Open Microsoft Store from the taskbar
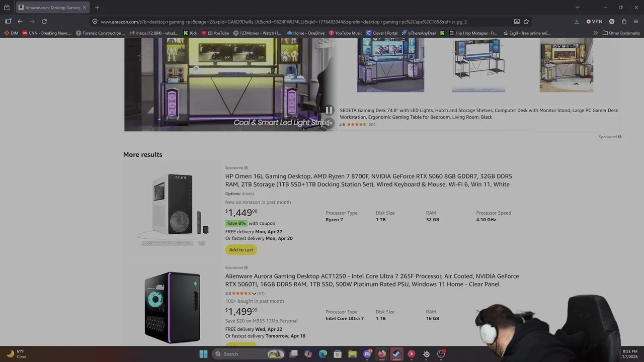Viewport: 644px width, 362px height. click(x=338, y=354)
